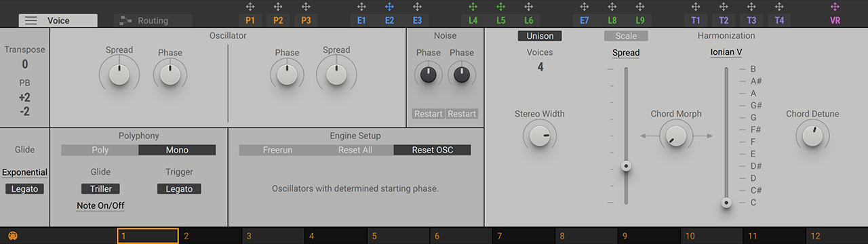
Task: Select Freerun engine setup mode
Action: coord(277,150)
